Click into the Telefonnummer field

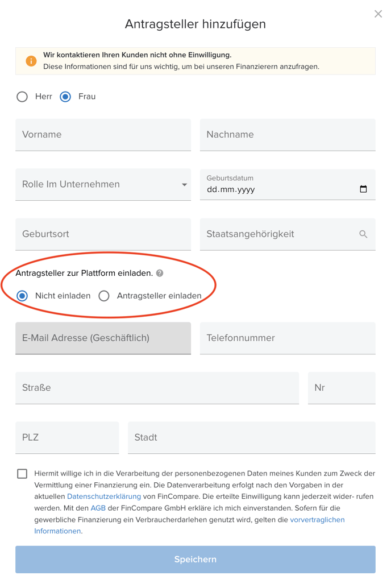point(288,338)
